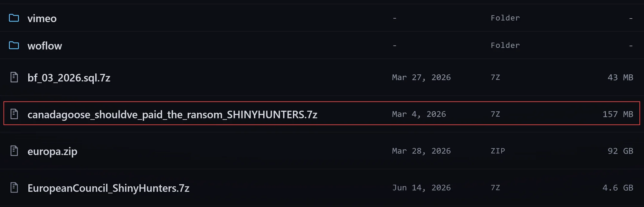
Task: Open europa.zip file link
Action: (52, 151)
